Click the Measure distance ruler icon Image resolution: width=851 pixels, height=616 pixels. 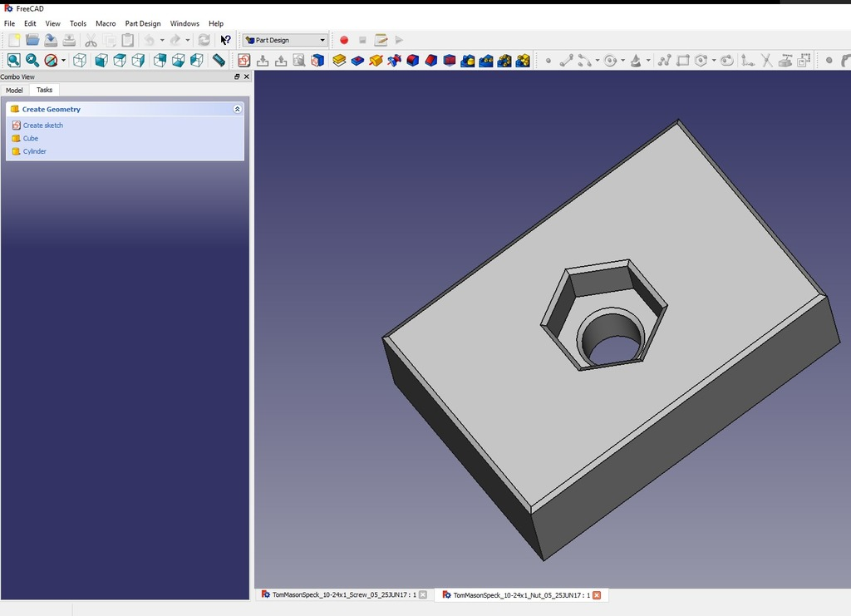point(219,60)
